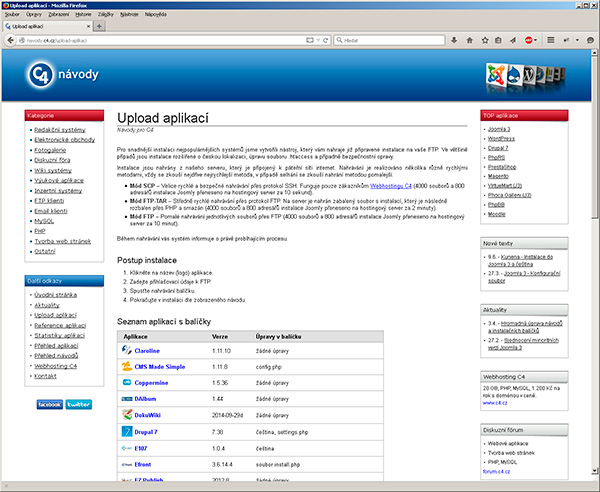Close the Upload aplikací tab
600x492 pixels.
88,26
